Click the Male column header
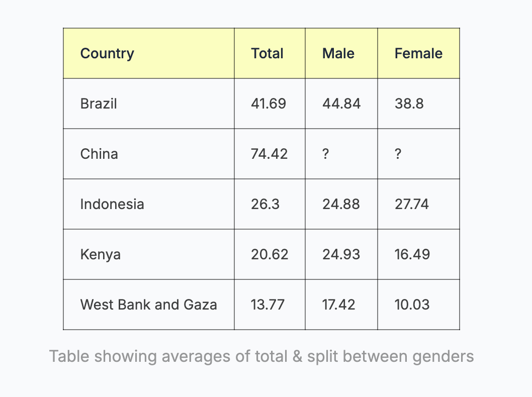This screenshot has width=532, height=397. [338, 53]
